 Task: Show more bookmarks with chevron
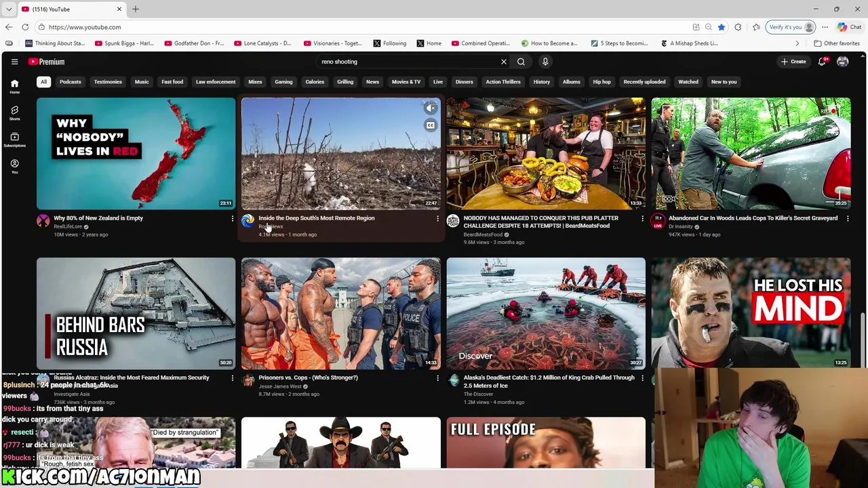tap(797, 43)
